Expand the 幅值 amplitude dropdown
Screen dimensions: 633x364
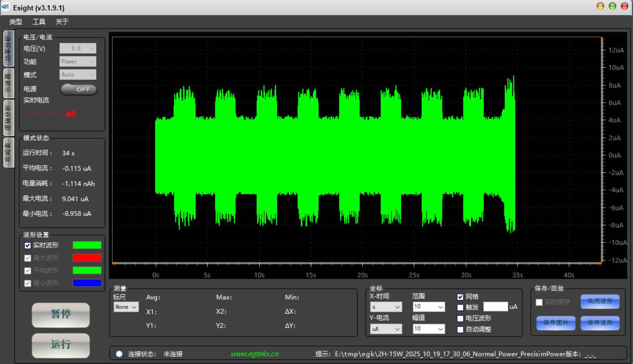click(428, 329)
